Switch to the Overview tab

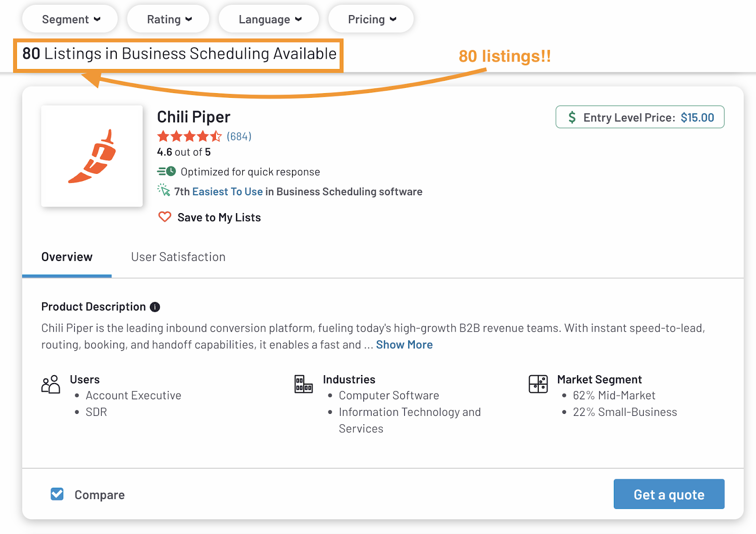click(67, 257)
